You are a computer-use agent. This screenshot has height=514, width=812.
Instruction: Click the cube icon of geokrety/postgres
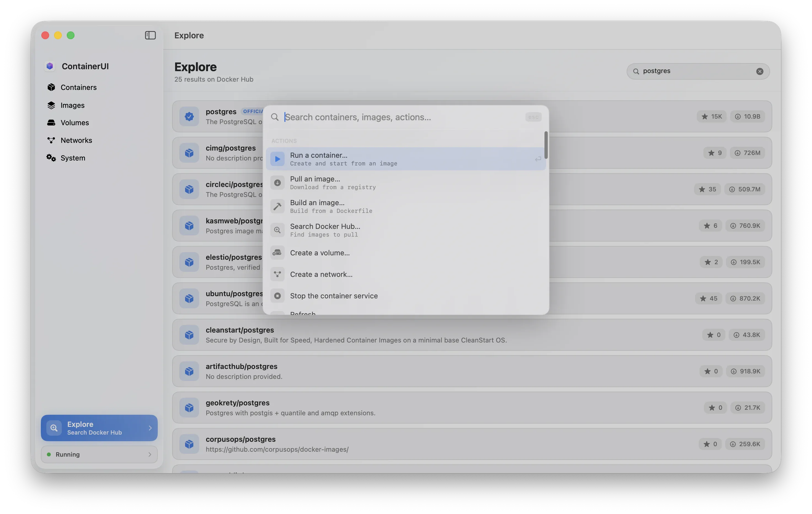click(189, 408)
